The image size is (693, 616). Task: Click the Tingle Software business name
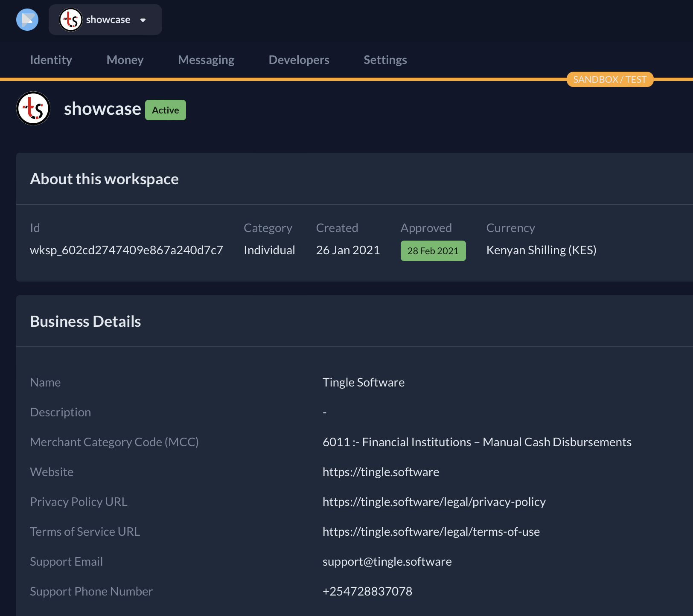[x=364, y=382]
